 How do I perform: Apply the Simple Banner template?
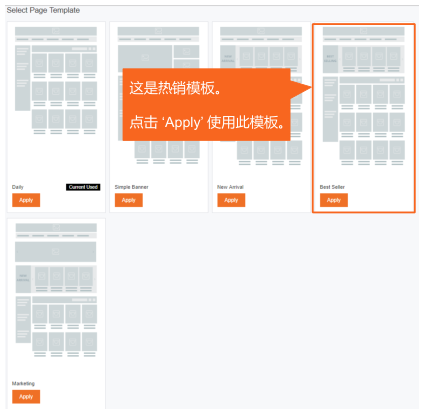(129, 200)
